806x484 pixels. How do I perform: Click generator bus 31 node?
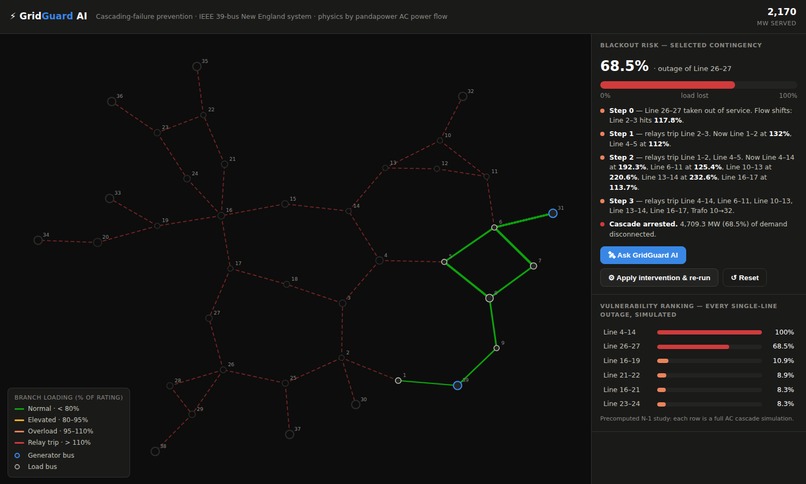(553, 213)
